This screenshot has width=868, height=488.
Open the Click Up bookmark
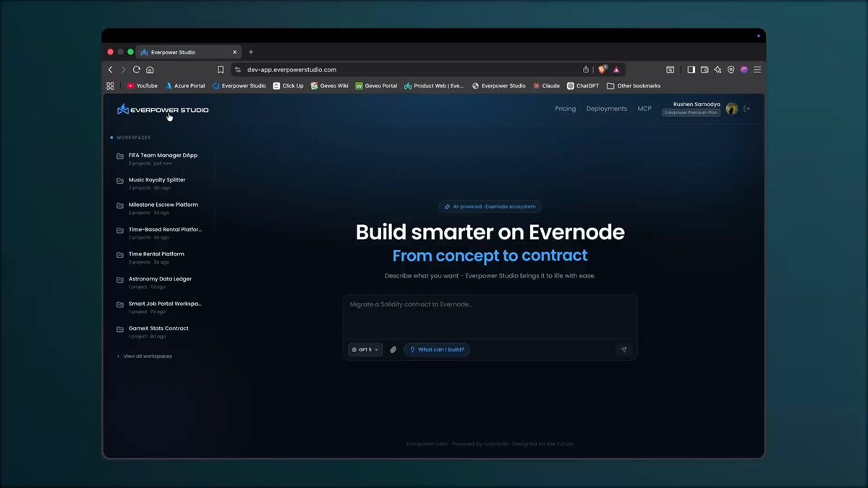tap(289, 85)
